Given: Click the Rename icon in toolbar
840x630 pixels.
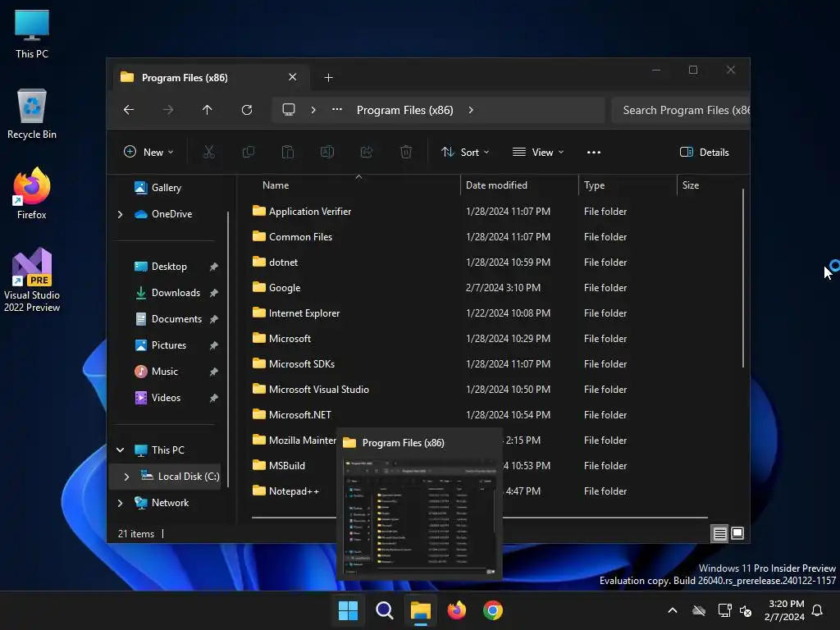Looking at the screenshot, I should pyautogui.click(x=327, y=152).
